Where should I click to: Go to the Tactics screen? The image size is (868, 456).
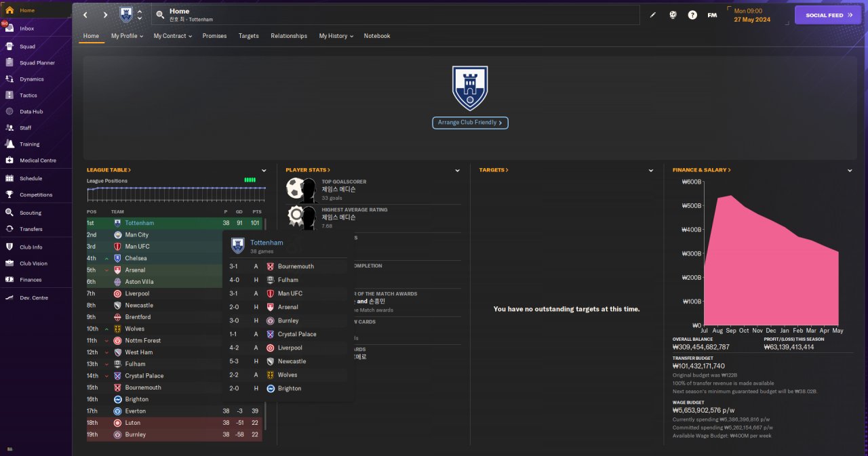coord(28,95)
